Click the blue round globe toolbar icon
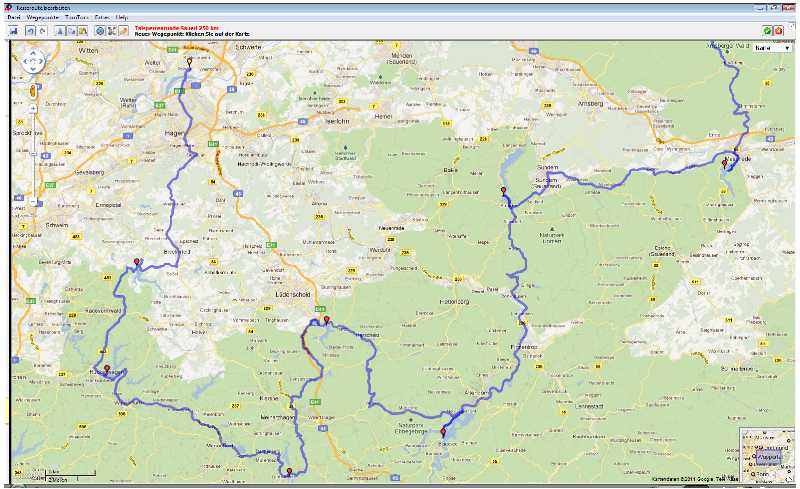Viewport: 800px width, 489px height. pyautogui.click(x=102, y=31)
